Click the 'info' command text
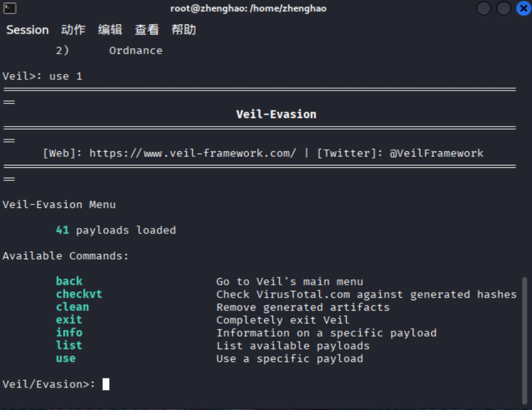The image size is (532, 410). tap(69, 333)
